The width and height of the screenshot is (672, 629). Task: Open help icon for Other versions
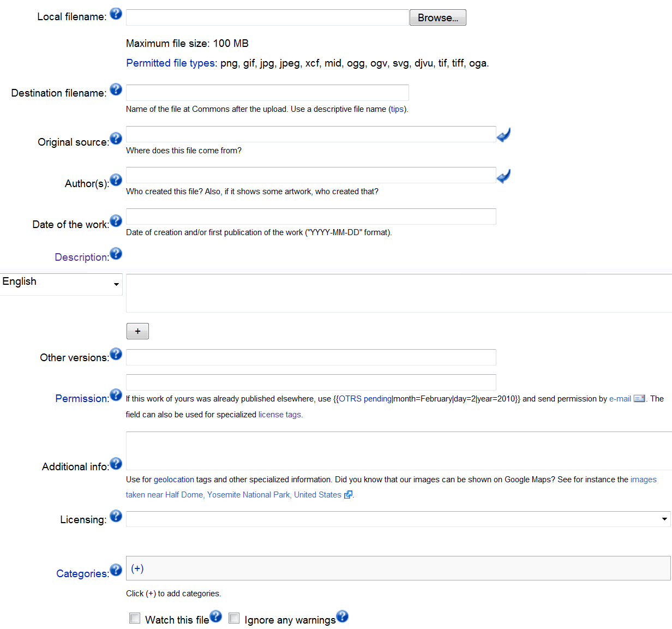click(116, 354)
